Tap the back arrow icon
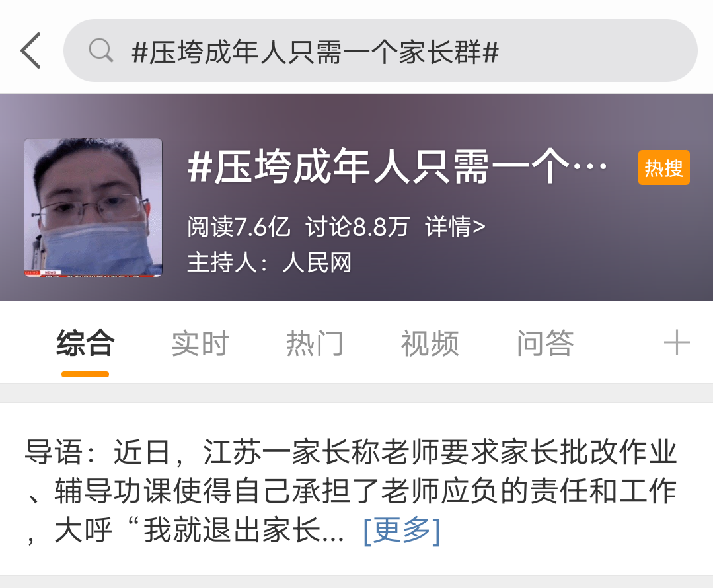Viewport: 713px width, 588px height. pyautogui.click(x=31, y=50)
